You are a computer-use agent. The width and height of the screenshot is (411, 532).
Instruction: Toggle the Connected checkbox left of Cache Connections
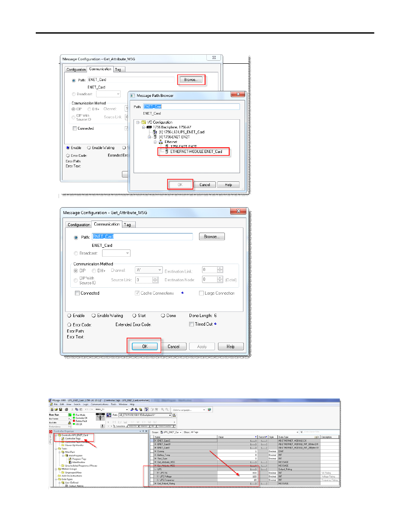click(x=78, y=293)
